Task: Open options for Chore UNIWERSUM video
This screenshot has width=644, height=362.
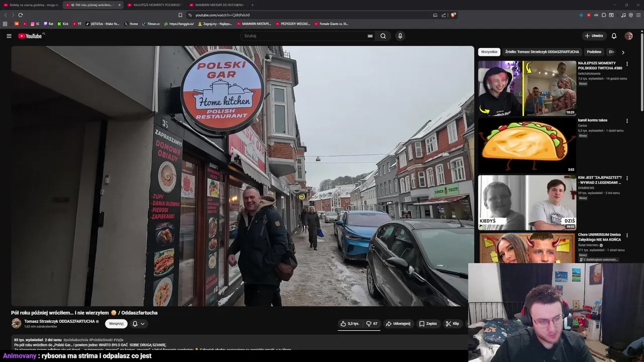Action: click(627, 235)
